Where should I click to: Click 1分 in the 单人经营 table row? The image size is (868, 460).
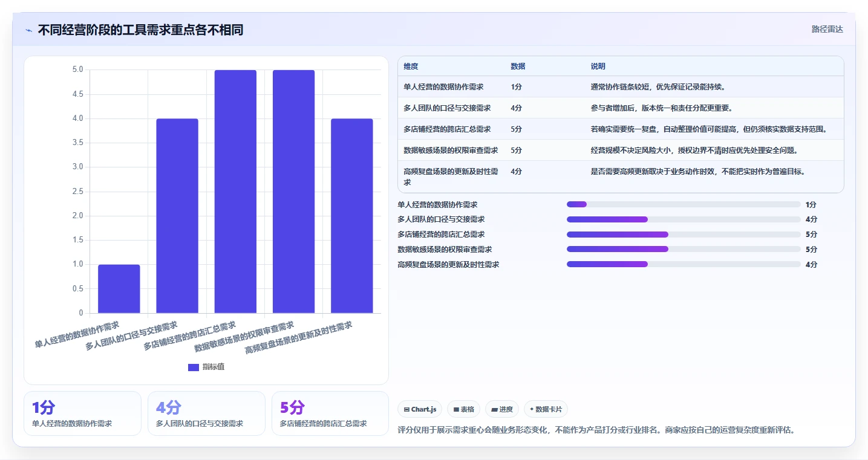516,87
